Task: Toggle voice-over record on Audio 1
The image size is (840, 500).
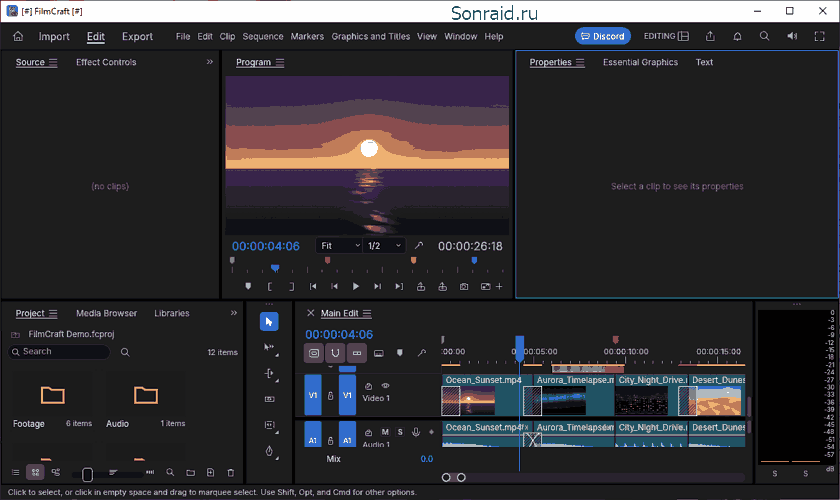Action: point(416,432)
